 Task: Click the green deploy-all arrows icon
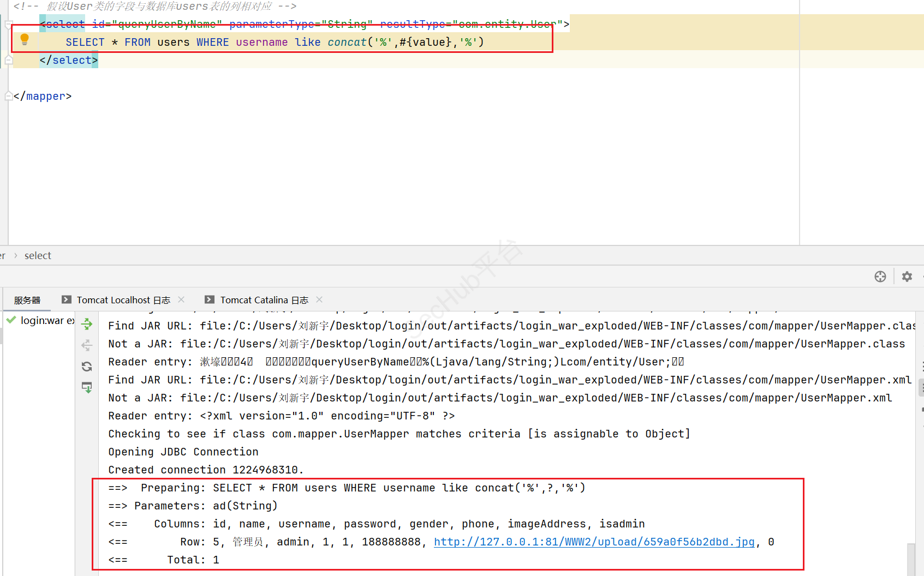pos(87,325)
